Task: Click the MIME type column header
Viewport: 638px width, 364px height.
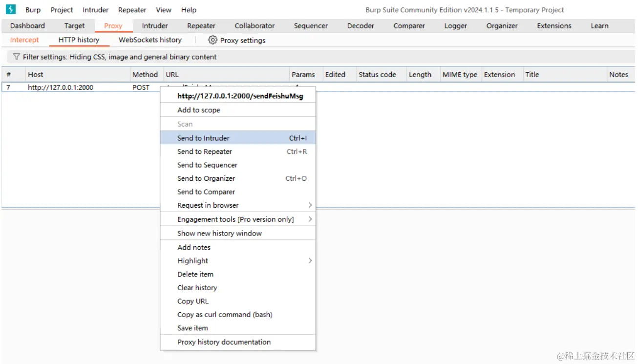Action: pos(461,75)
